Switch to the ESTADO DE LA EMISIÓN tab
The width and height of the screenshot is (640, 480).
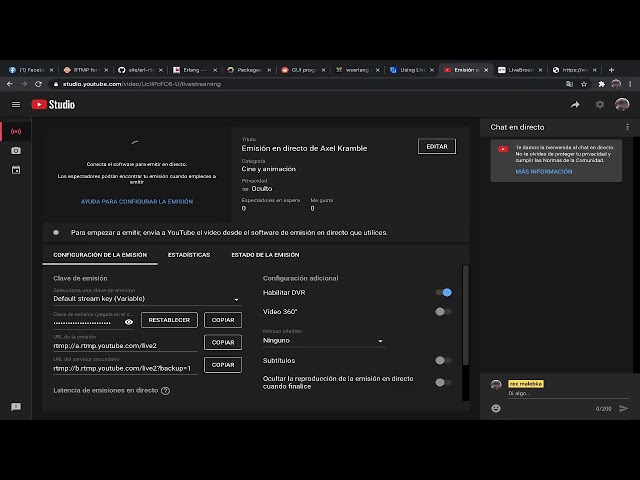[265, 255]
